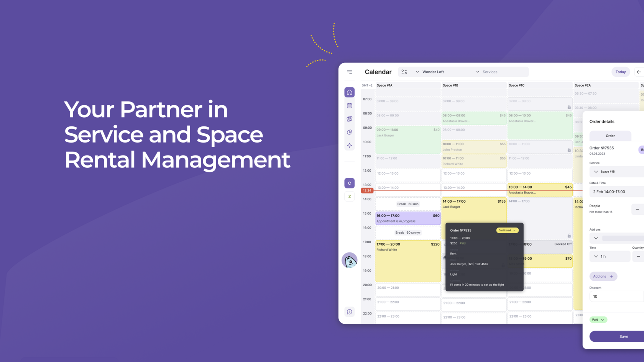Image resolution: width=644 pixels, height=362 pixels.
Task: Select empty 22:00–23:00 slot in Space #1A
Action: 408,318
